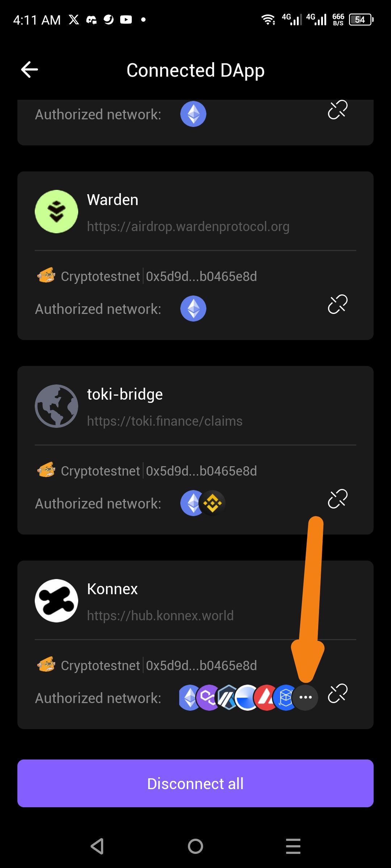Tap the toki-bridge globe icon

(56, 406)
